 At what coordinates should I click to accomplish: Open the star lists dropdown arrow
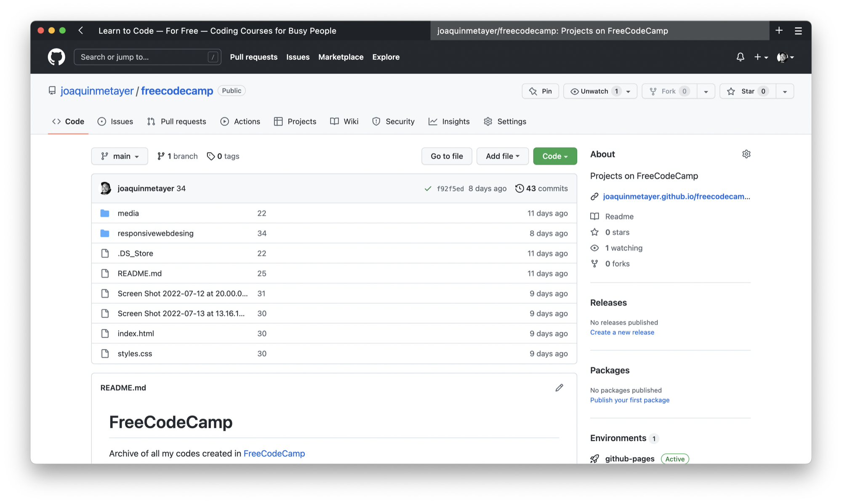pyautogui.click(x=785, y=91)
